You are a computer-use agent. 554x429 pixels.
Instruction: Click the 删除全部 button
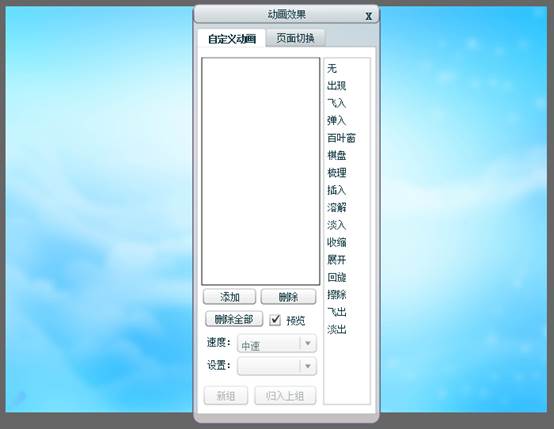(234, 319)
